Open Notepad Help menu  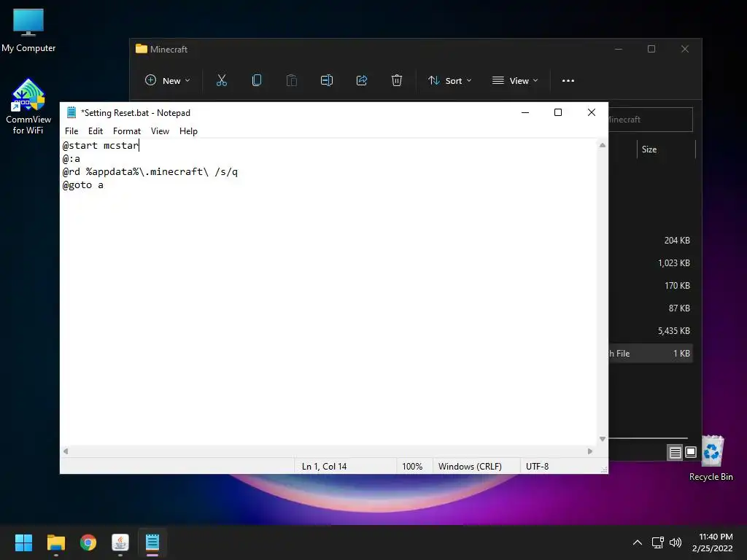[x=188, y=131]
